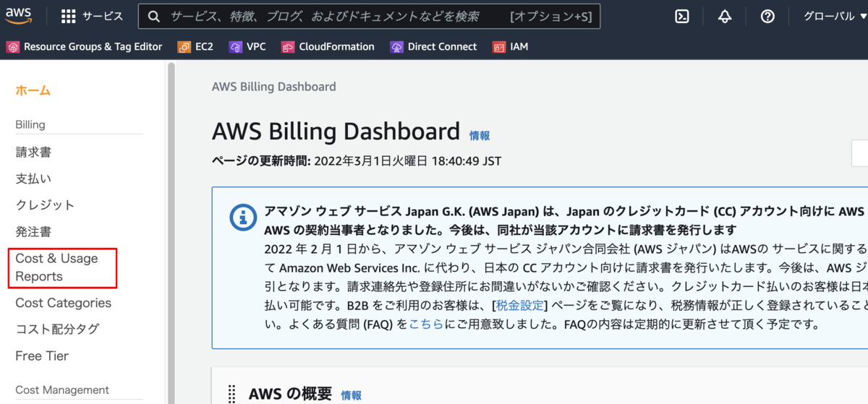Open Free Tier in the sidebar
Viewport: 868px width, 404px height.
coord(42,356)
